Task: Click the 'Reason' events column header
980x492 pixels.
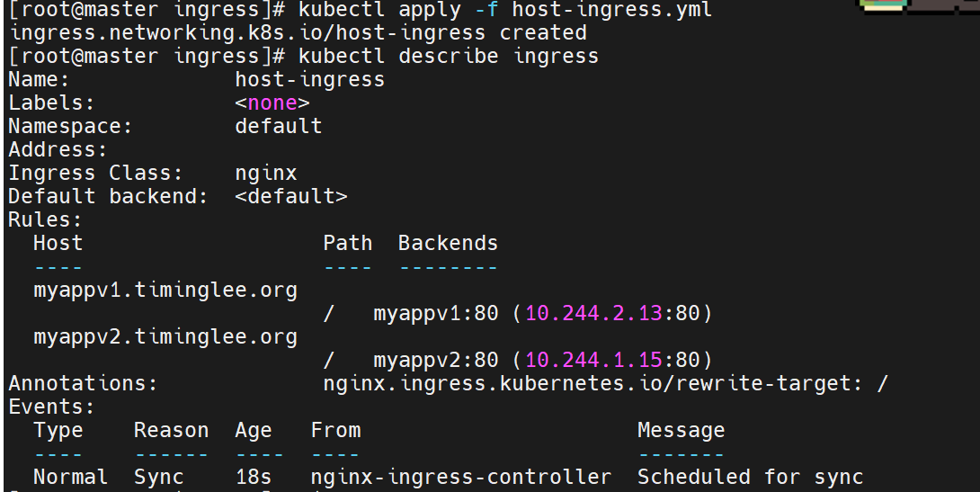Action: 171,430
